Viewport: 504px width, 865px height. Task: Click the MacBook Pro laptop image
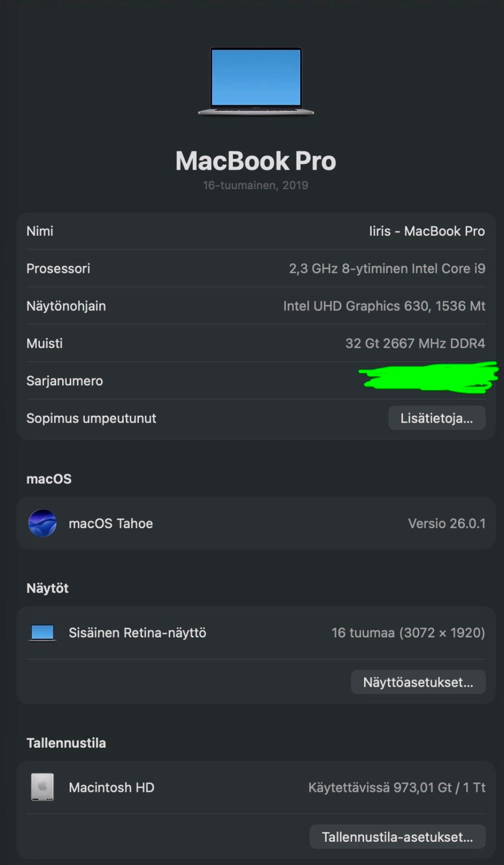[x=256, y=81]
